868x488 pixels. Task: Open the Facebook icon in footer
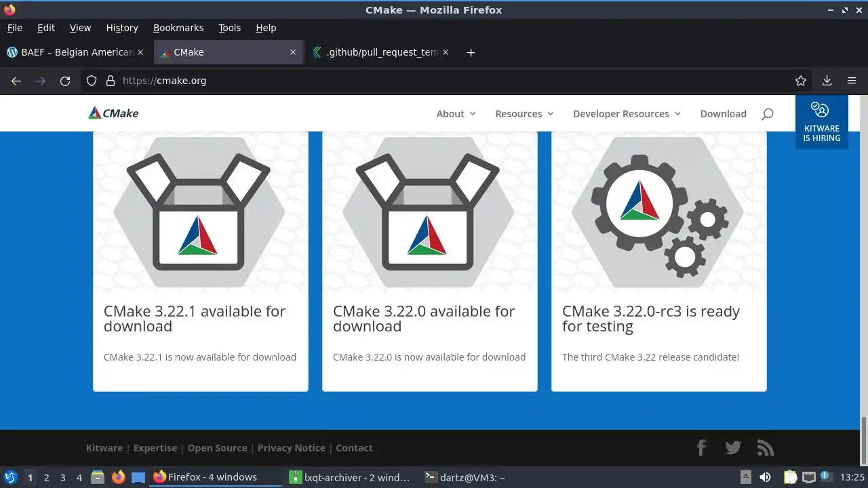702,447
